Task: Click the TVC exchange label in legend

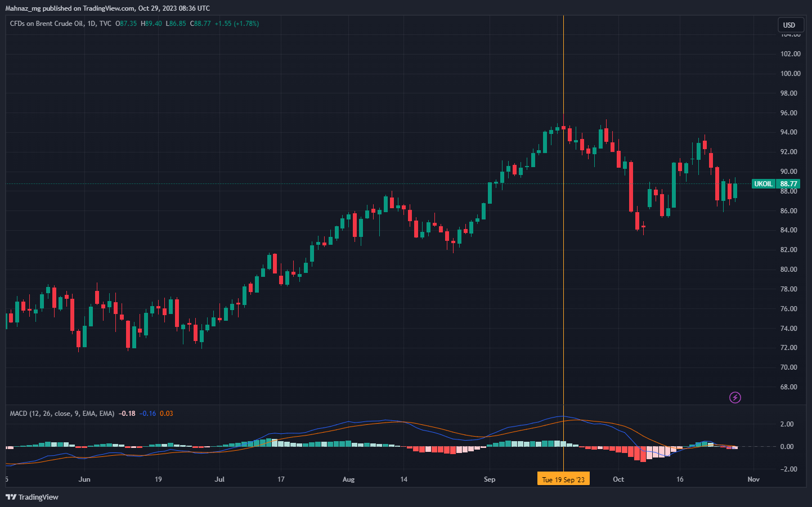Action: point(105,24)
